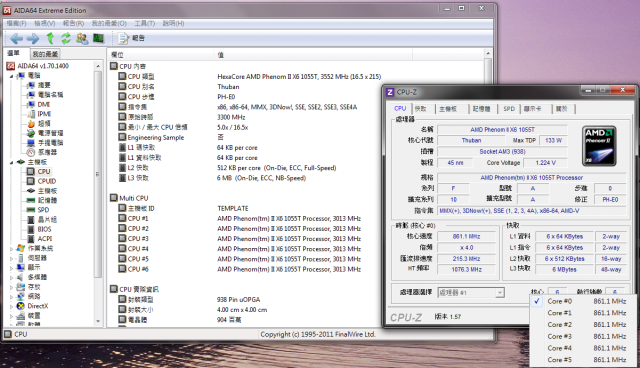640x368 pixels.
Task: Collapse the Computer tree node
Action: pos(11,76)
